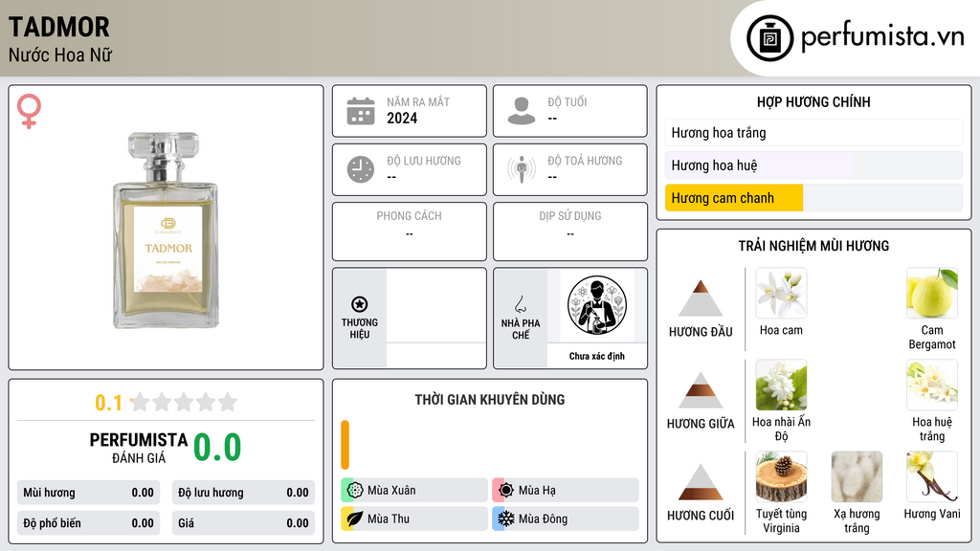
Task: Click the Hương đầu pyramid icon
Action: point(701,298)
